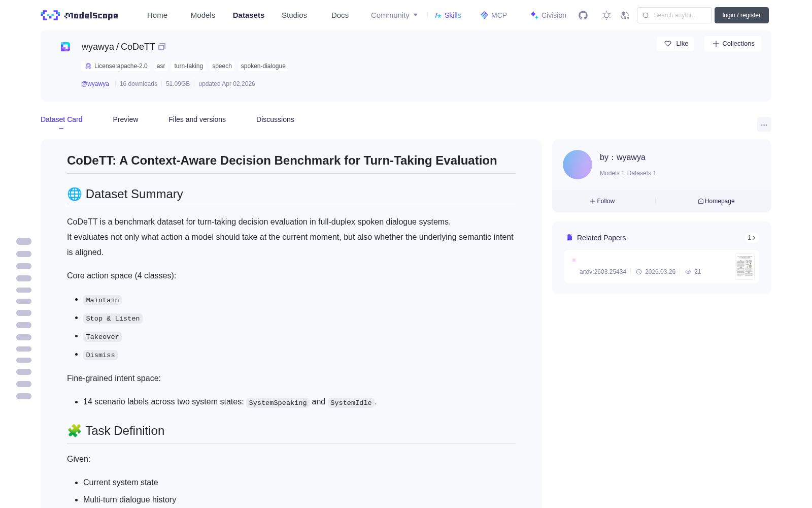812x508 pixels.
Task: Open the related paper thumbnail preview
Action: pos(745,266)
